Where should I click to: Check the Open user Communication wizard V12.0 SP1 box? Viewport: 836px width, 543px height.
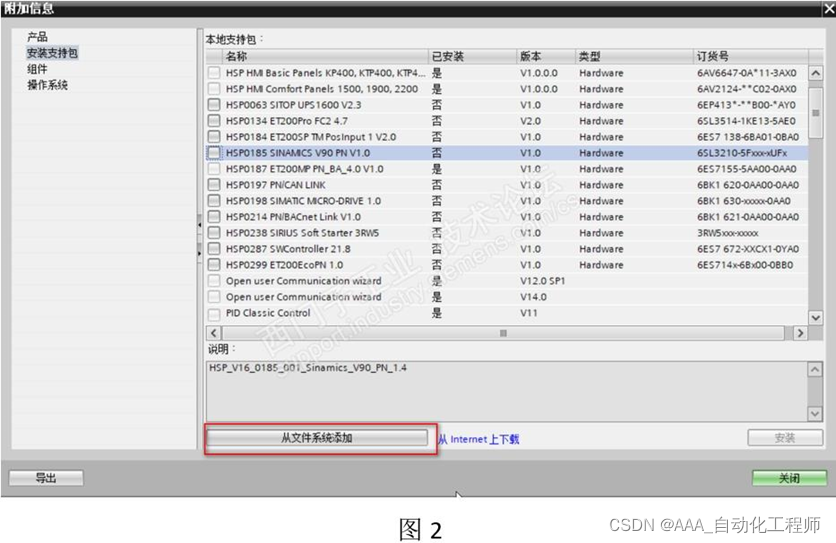click(214, 281)
